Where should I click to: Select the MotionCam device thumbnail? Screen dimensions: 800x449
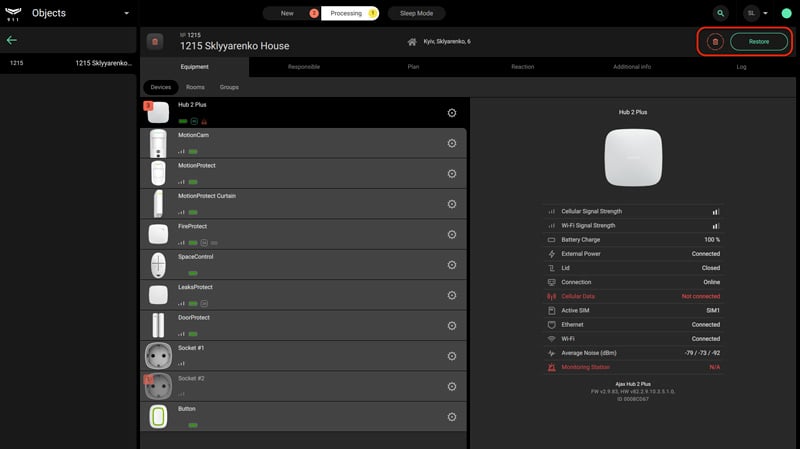click(x=158, y=143)
